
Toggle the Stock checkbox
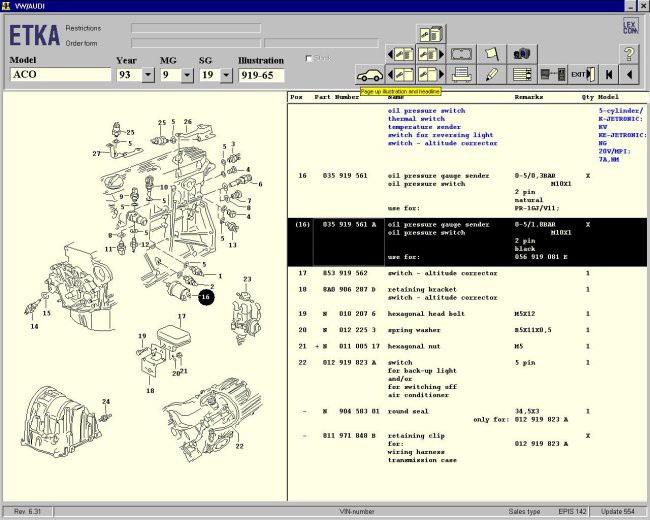(x=310, y=58)
